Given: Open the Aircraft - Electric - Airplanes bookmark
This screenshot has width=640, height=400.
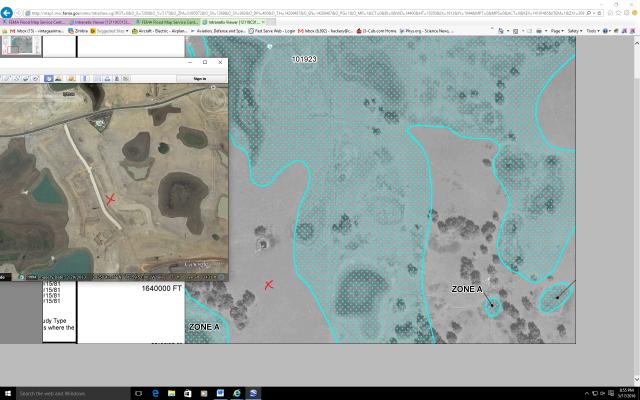Looking at the screenshot, I should [160, 31].
